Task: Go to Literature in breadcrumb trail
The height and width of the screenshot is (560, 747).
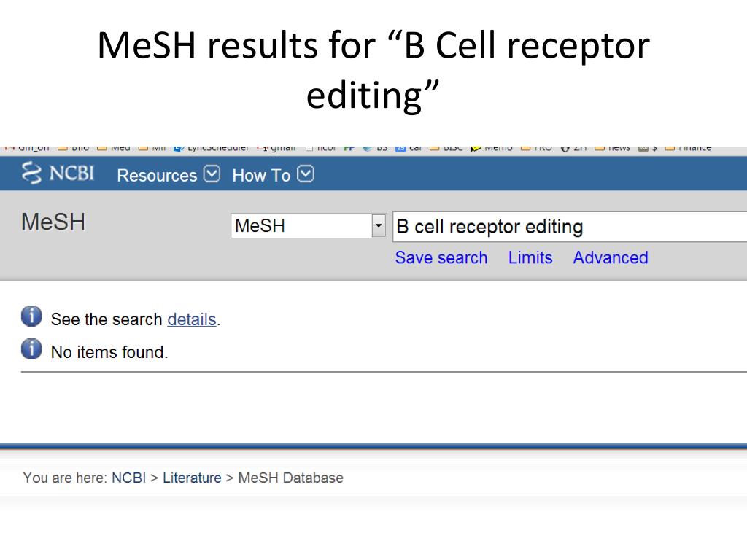Action: (192, 478)
